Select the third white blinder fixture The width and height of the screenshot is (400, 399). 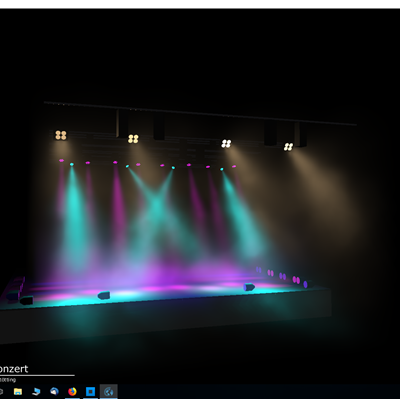[x=226, y=144]
